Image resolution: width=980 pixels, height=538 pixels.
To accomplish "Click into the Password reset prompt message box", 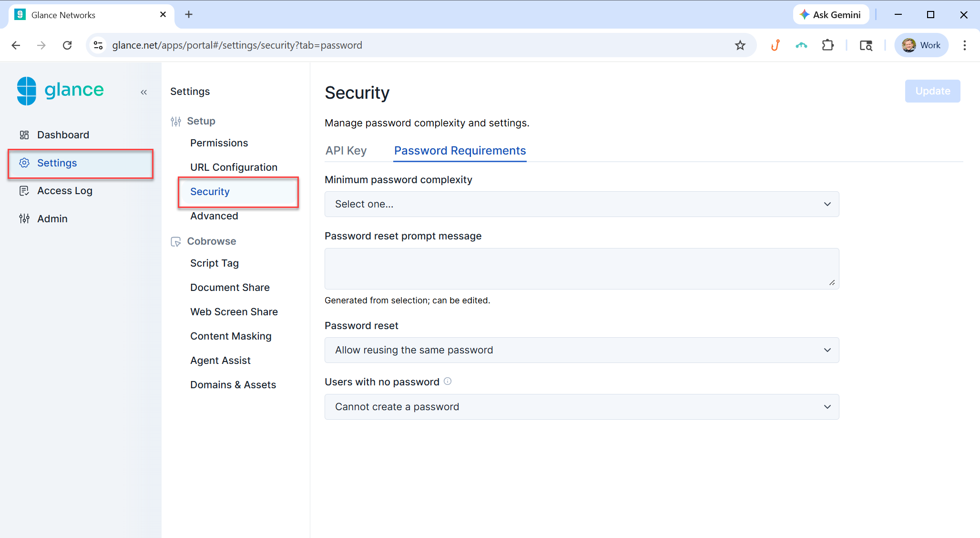I will click(x=582, y=269).
